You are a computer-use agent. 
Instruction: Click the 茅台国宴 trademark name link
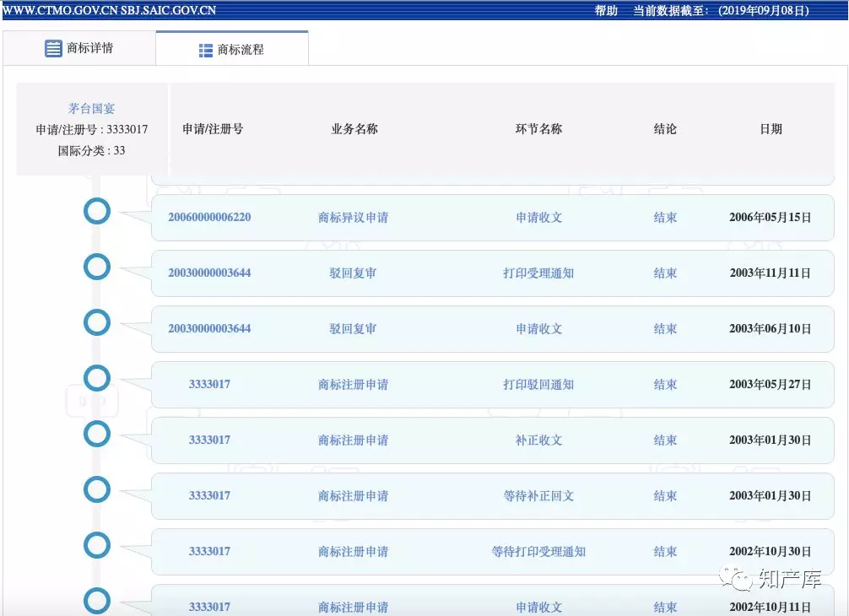tap(91, 108)
